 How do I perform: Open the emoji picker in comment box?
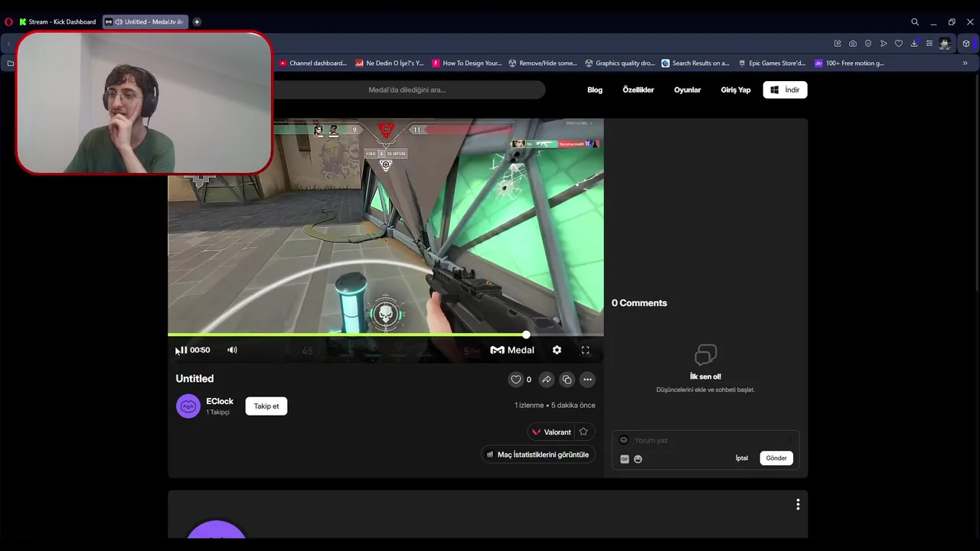tap(638, 459)
